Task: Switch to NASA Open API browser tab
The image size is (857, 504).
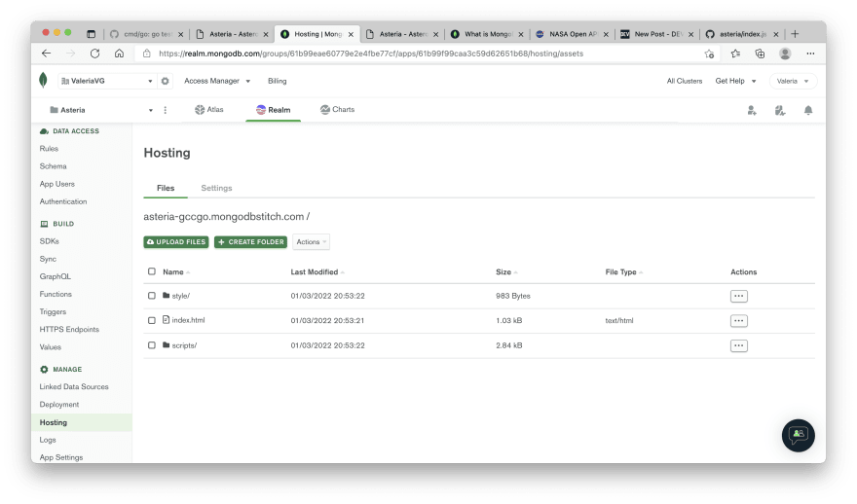Action: point(573,34)
